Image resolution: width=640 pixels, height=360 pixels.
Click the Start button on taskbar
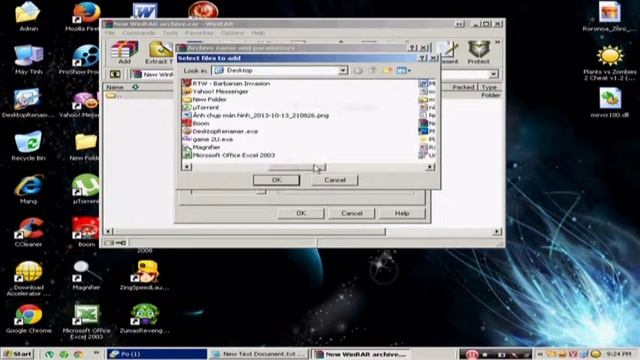(18, 354)
